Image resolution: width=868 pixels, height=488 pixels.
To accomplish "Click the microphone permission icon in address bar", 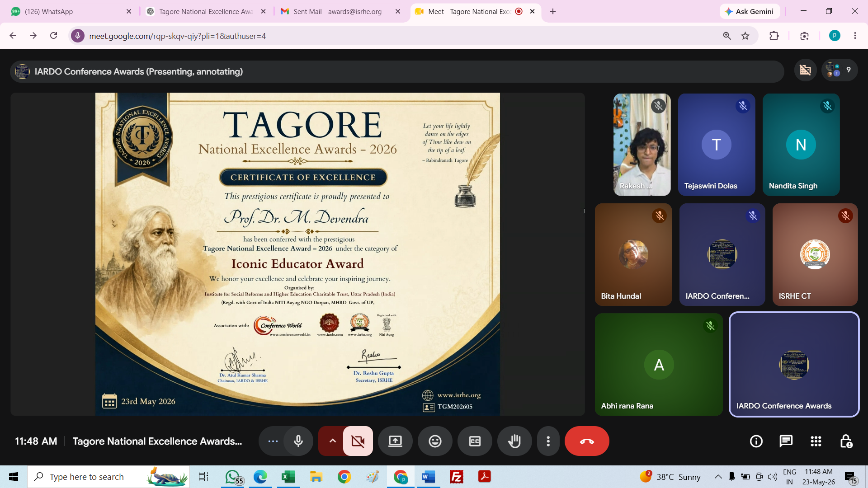I will (x=78, y=36).
